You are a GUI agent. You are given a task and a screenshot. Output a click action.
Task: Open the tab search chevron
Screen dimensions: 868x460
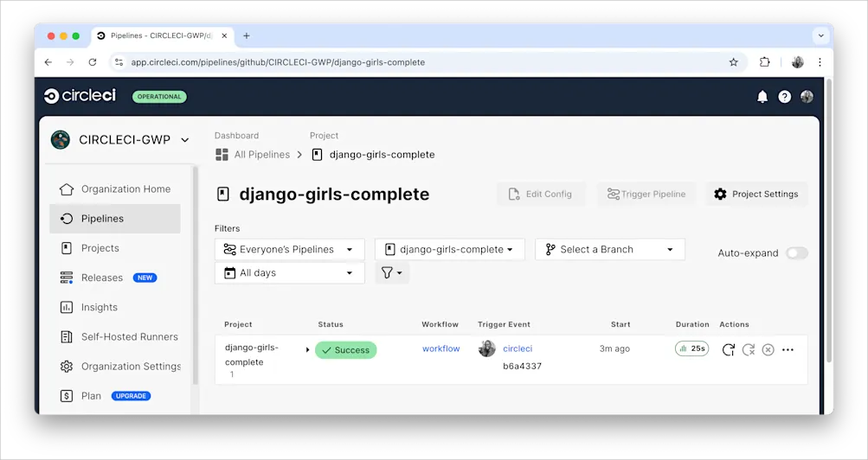coord(821,36)
